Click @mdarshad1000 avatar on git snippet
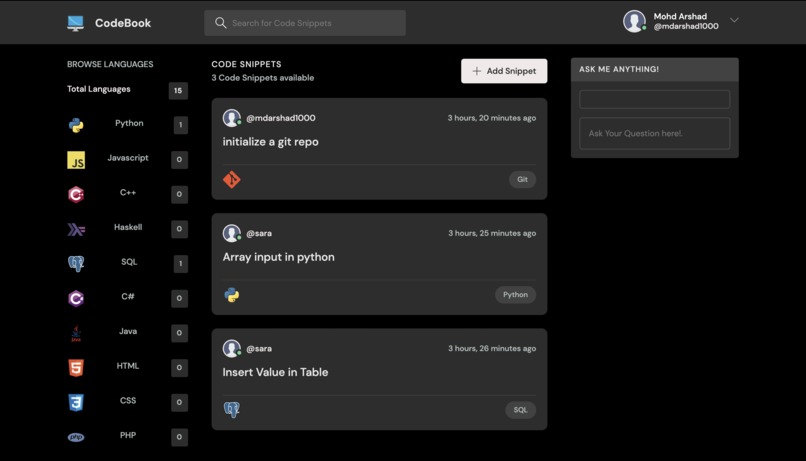The image size is (806, 461). pos(232,118)
